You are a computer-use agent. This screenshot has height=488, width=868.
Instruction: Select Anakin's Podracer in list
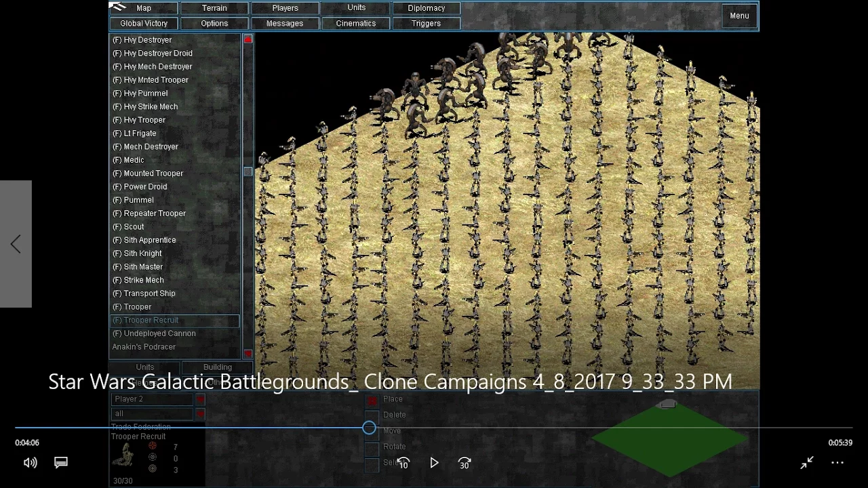coord(175,347)
